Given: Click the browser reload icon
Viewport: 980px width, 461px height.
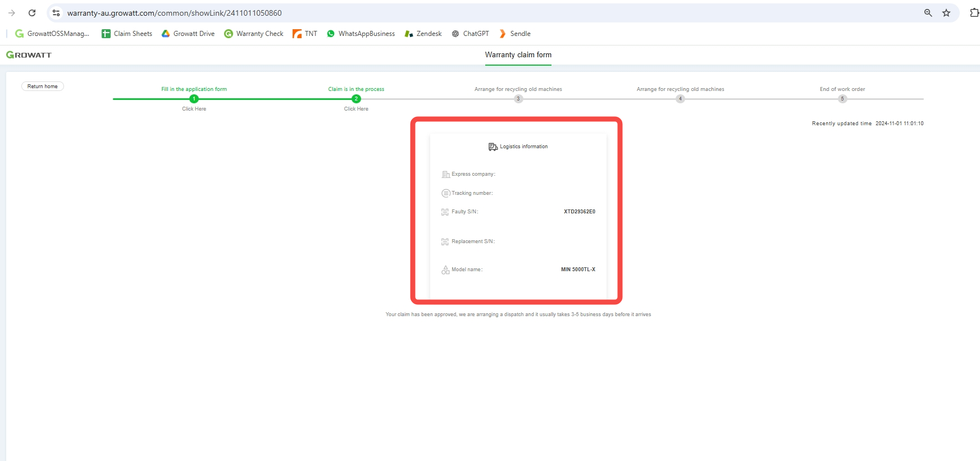Looking at the screenshot, I should [32, 13].
